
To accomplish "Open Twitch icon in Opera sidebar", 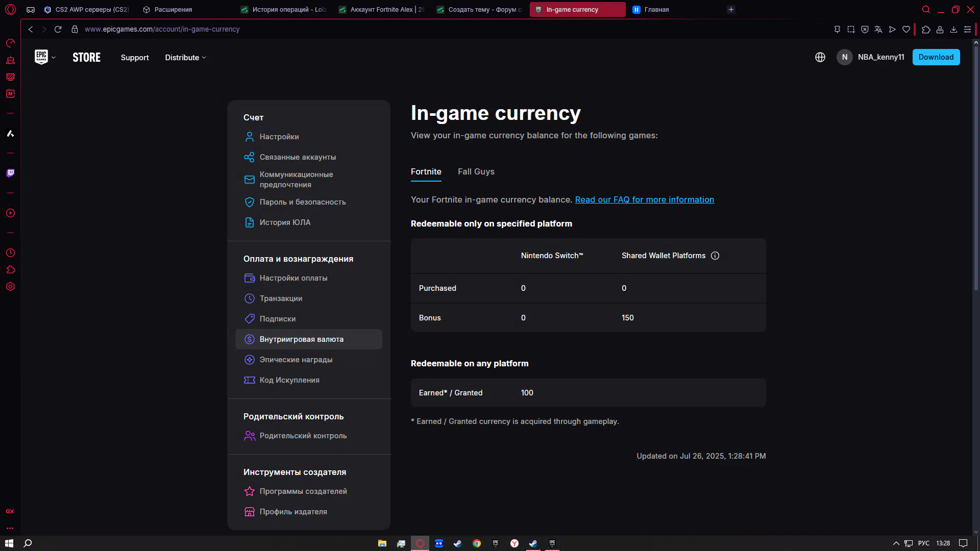I will 10,173.
